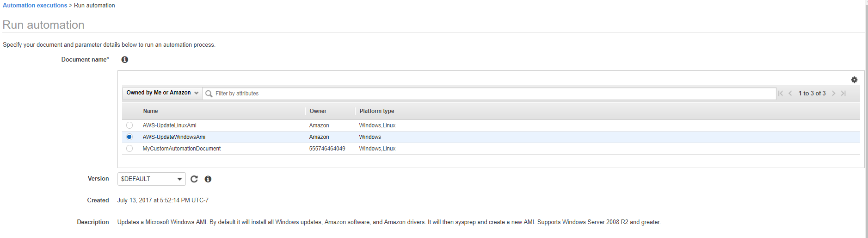Jump to last page of documents
Screen dimensions: 868x238
point(843,94)
